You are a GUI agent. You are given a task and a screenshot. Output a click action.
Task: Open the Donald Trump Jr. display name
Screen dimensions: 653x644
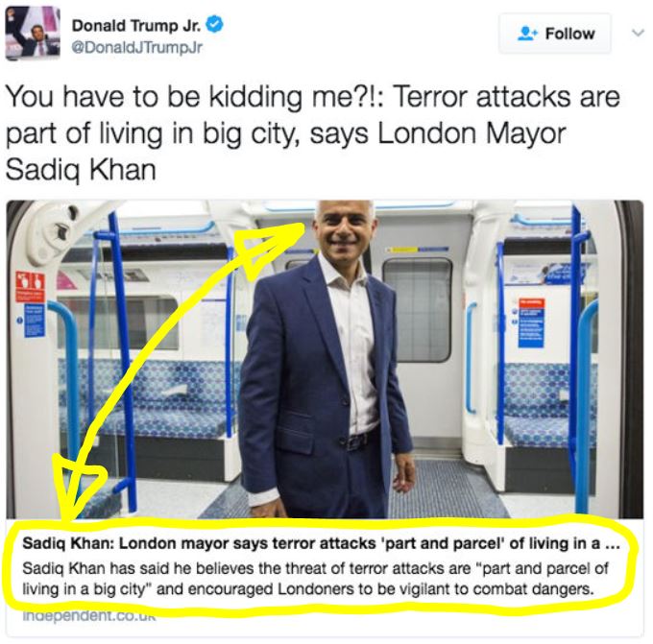tap(136, 25)
